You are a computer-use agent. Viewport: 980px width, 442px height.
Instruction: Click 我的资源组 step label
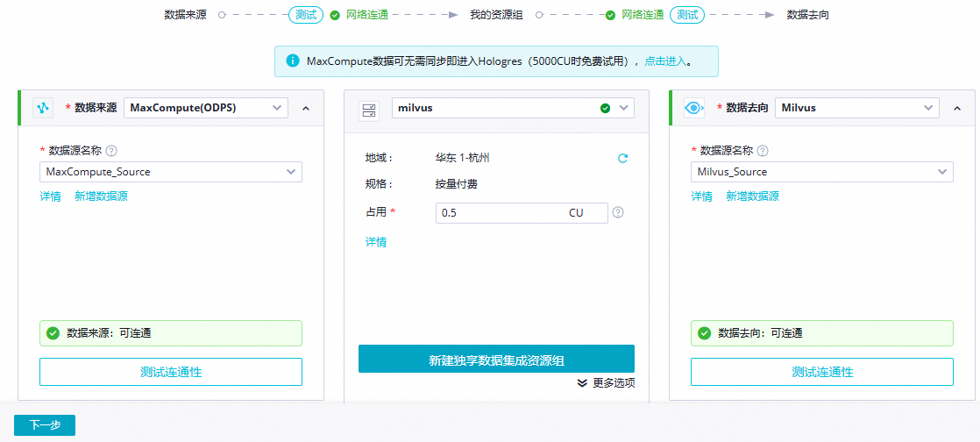[x=496, y=15]
